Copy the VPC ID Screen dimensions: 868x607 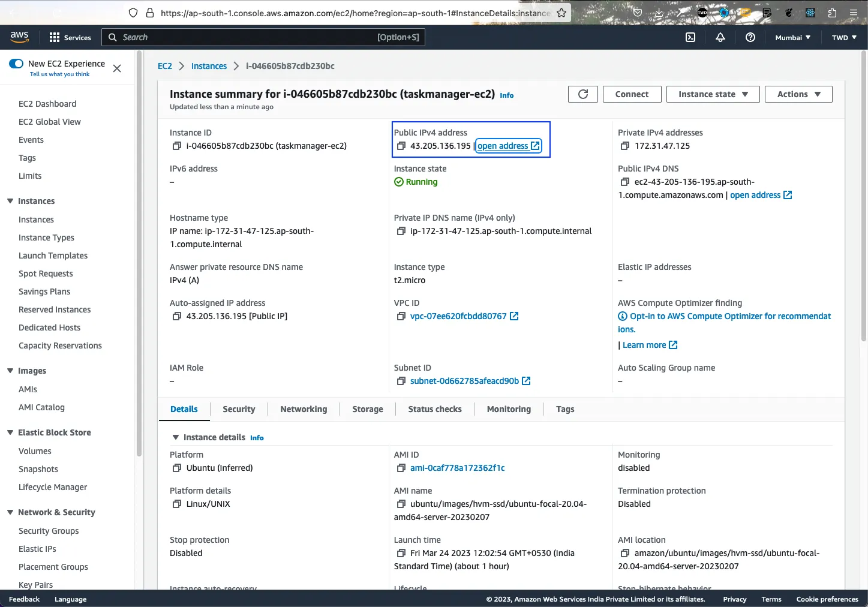pos(401,316)
